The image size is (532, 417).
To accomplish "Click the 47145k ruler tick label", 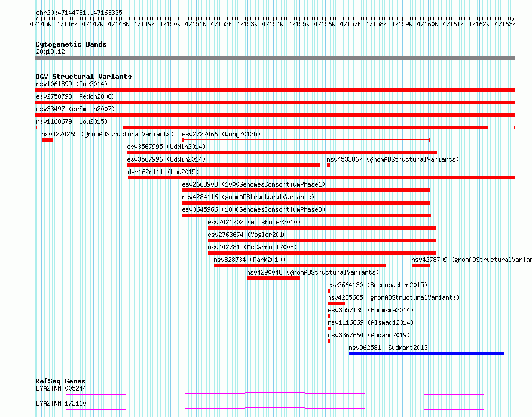I will tap(41, 24).
